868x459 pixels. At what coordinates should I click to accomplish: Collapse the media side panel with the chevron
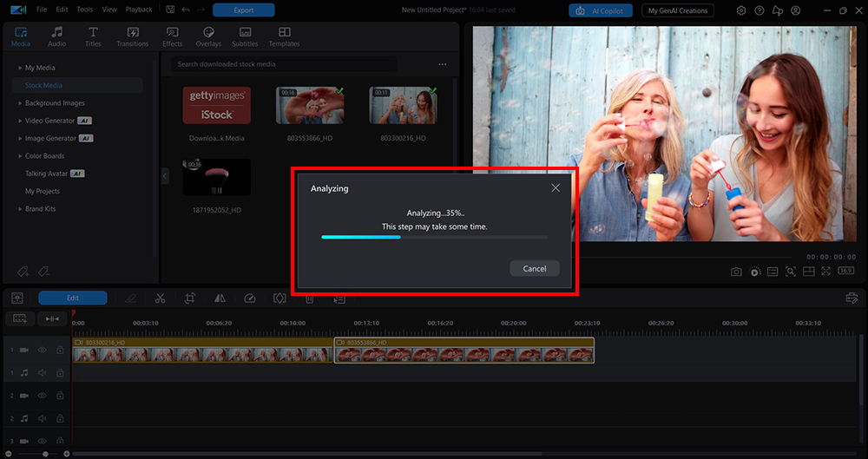coord(165,176)
